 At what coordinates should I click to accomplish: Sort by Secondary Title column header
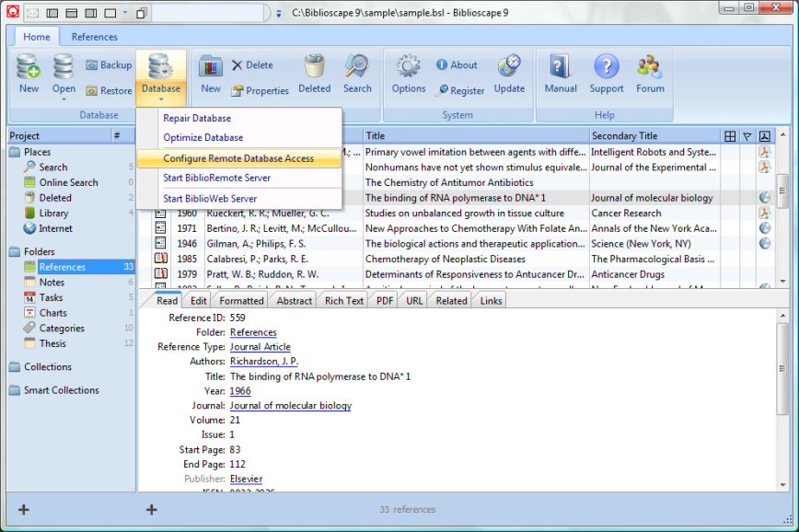[654, 136]
